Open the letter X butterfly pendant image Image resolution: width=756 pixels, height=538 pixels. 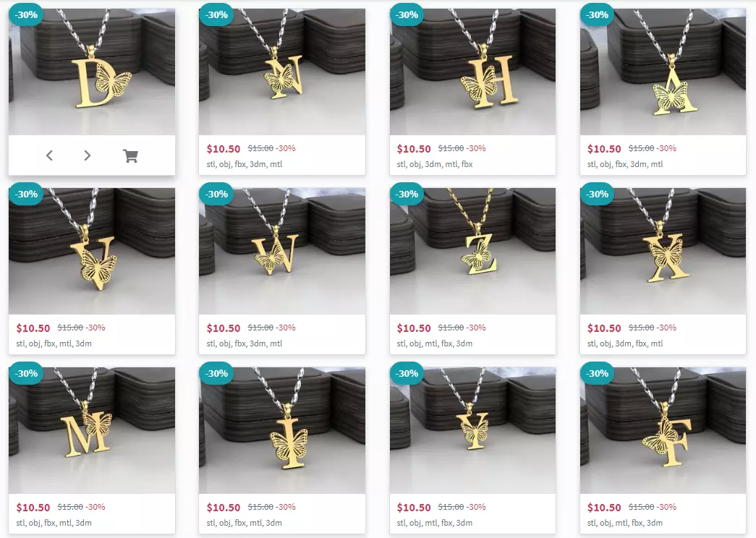[x=663, y=251]
